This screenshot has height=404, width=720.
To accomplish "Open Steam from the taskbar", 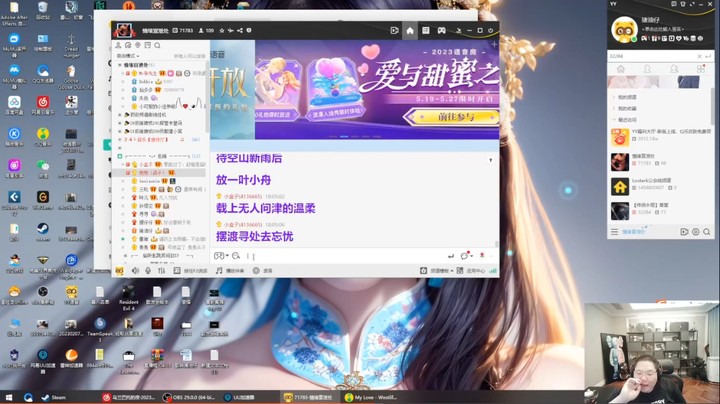I will click(54, 397).
